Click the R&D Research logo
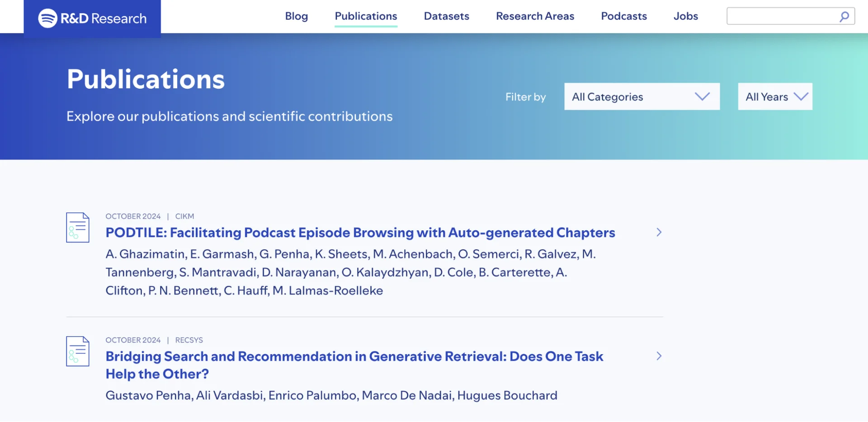 (x=92, y=18)
